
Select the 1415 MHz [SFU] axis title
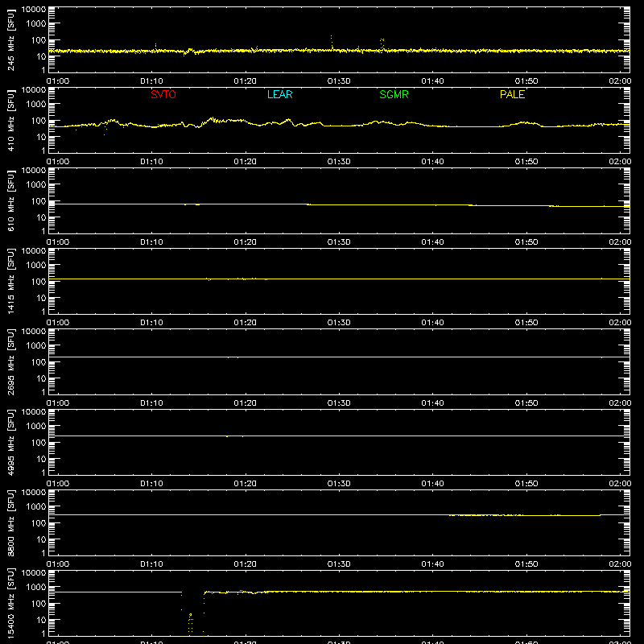tap(11, 281)
